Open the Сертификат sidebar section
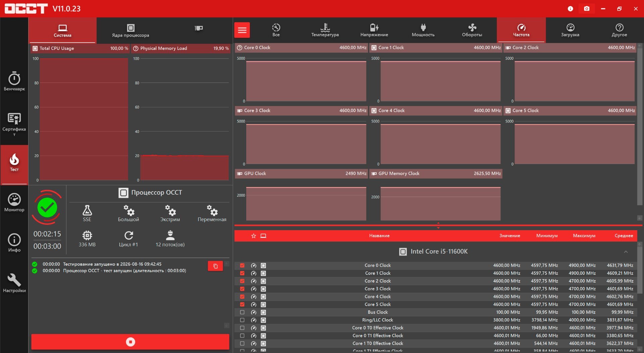This screenshot has width=644, height=353. [14, 124]
